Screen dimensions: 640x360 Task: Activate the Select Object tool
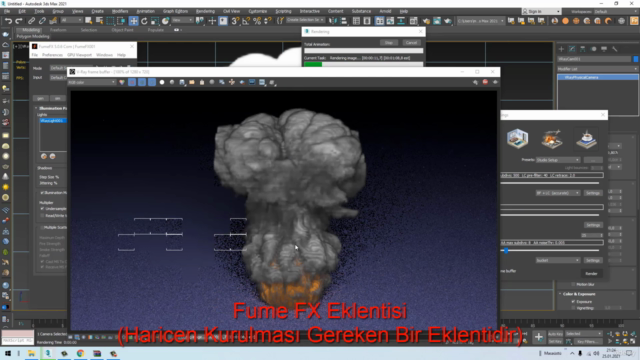tap(89, 21)
